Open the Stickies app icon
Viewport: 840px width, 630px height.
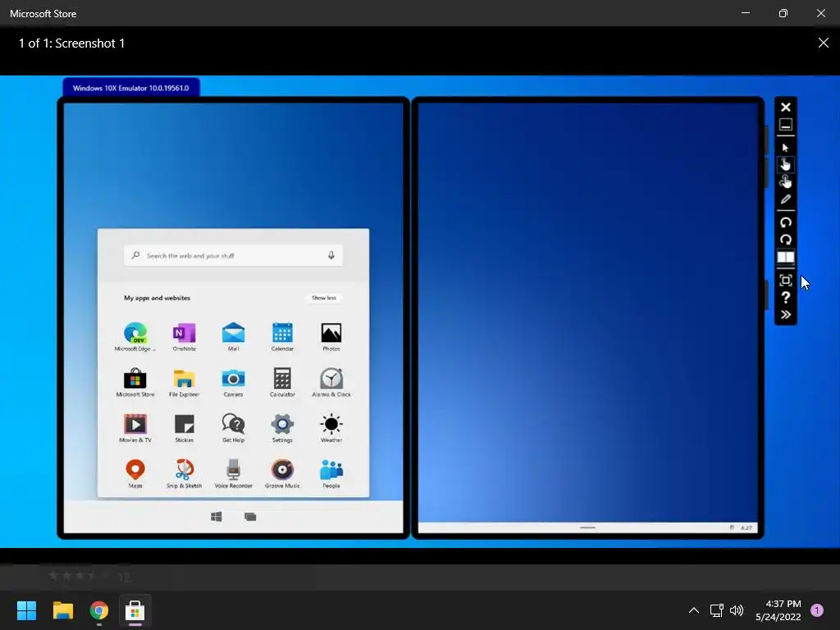(185, 424)
